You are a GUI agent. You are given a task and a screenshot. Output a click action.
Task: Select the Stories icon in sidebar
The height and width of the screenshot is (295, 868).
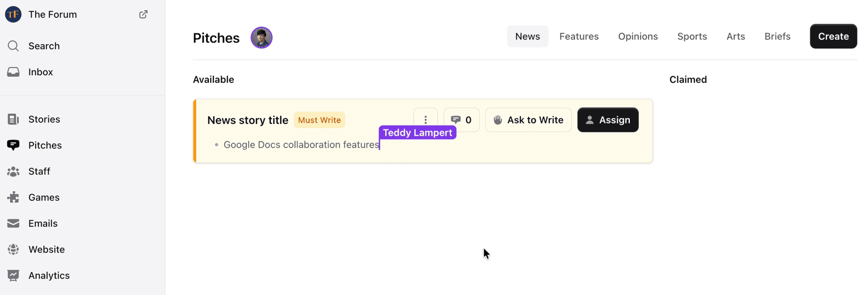[13, 119]
